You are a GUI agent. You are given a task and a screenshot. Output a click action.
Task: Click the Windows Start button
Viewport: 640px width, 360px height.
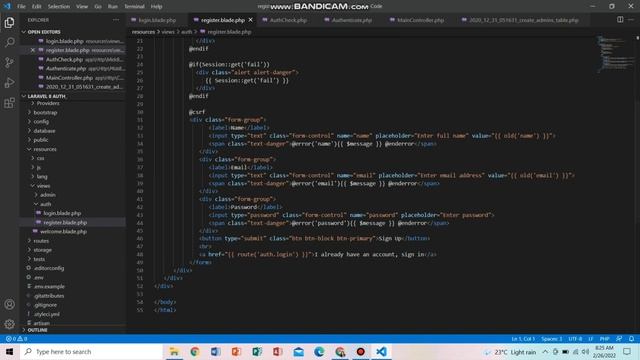pos(9,351)
